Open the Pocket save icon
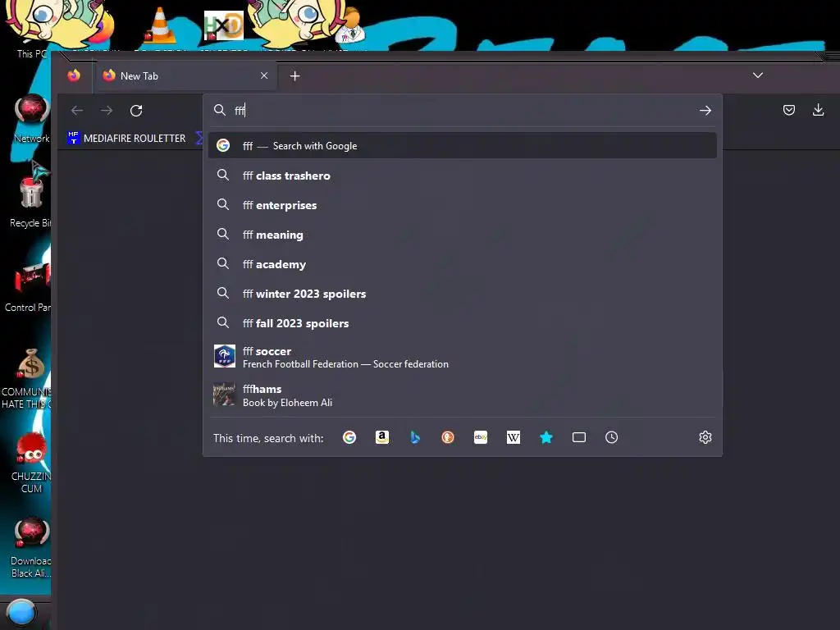Screen dimensions: 840x630 [x=788, y=111]
